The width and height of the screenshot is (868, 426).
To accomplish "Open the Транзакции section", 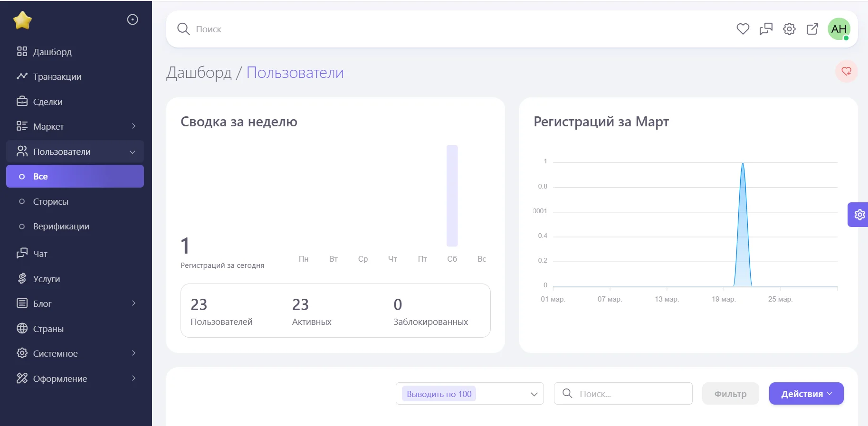I will [x=75, y=76].
